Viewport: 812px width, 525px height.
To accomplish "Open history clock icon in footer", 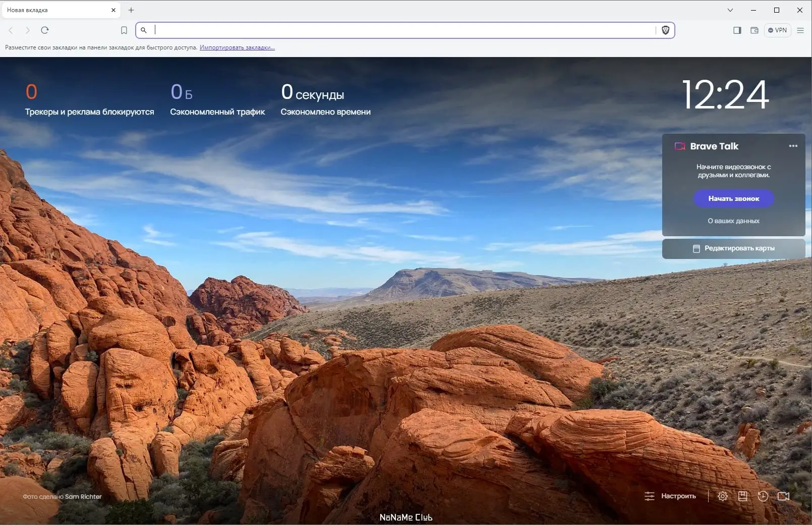I will [x=763, y=496].
